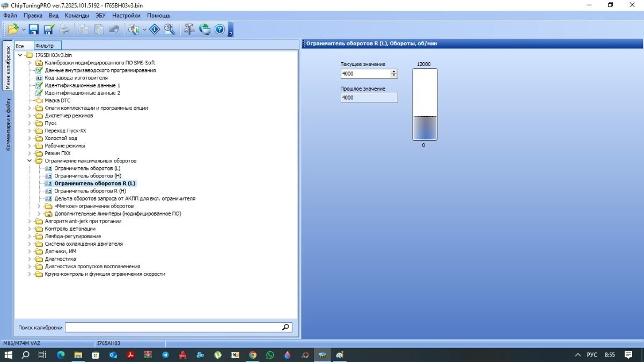Image resolution: width=644 pixels, height=362 pixels.
Task: Click the magnifier search toolbar icon
Action: click(x=170, y=29)
